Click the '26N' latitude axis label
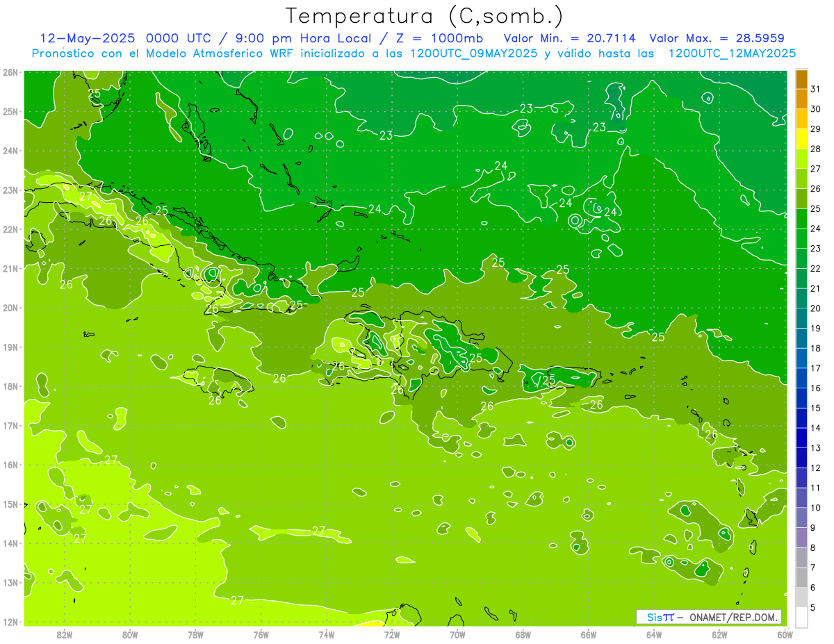The image size is (834, 644). click(10, 72)
